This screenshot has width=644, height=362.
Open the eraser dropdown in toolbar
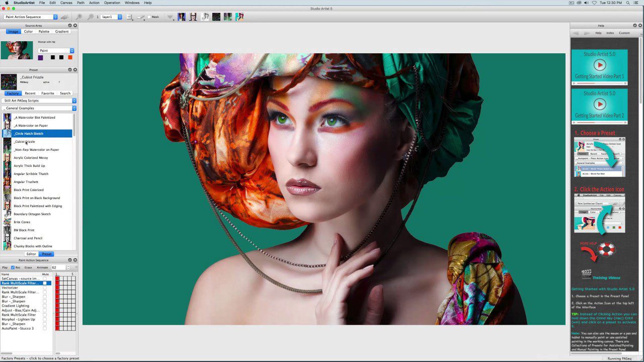pos(141,17)
